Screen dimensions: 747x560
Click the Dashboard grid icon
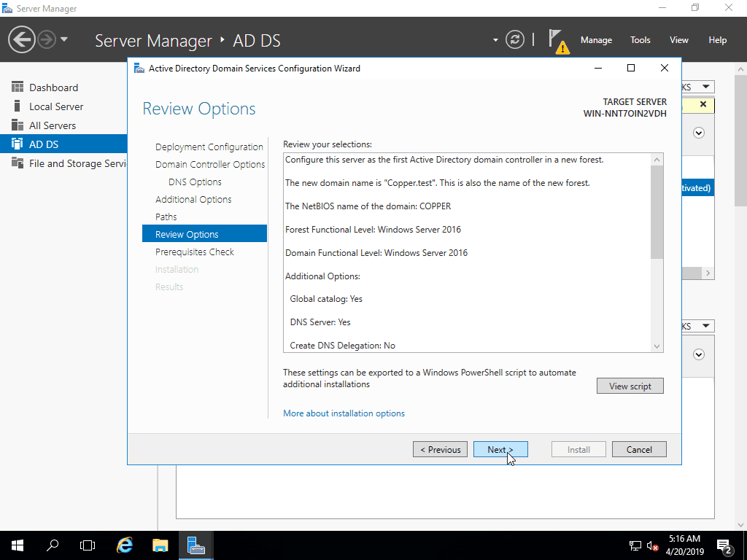tap(18, 87)
